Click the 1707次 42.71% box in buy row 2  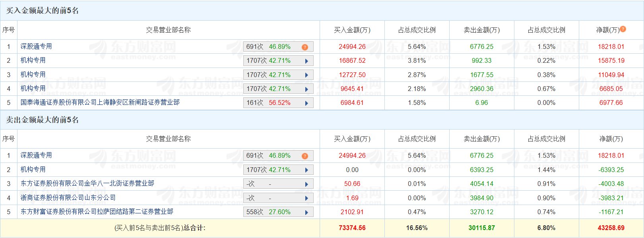point(278,61)
